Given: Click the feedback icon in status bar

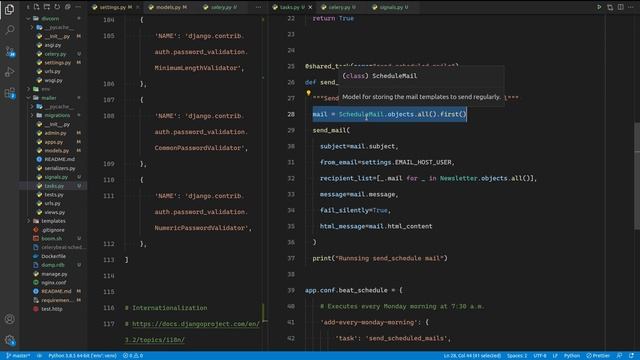Looking at the screenshot, I should [x=620, y=356].
